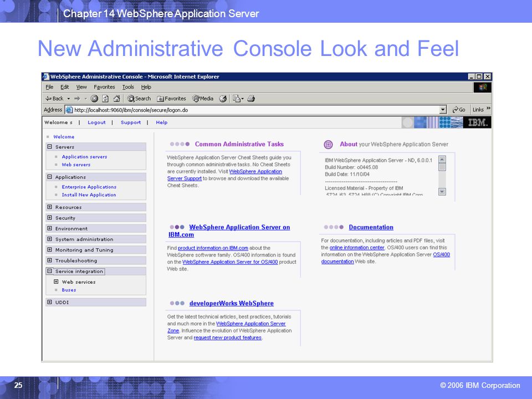Expand the Monitoring and Tuning section

click(50, 250)
